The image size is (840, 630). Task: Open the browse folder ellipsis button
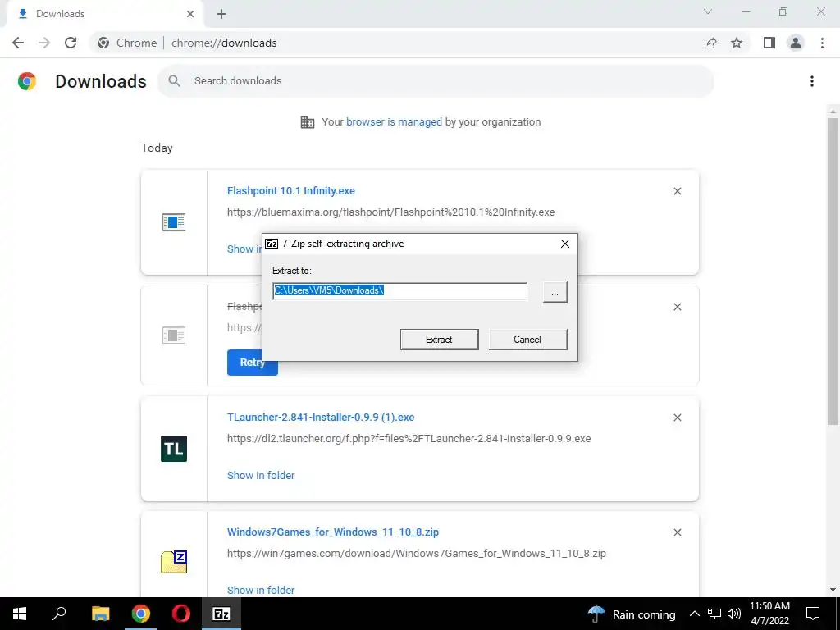click(555, 293)
